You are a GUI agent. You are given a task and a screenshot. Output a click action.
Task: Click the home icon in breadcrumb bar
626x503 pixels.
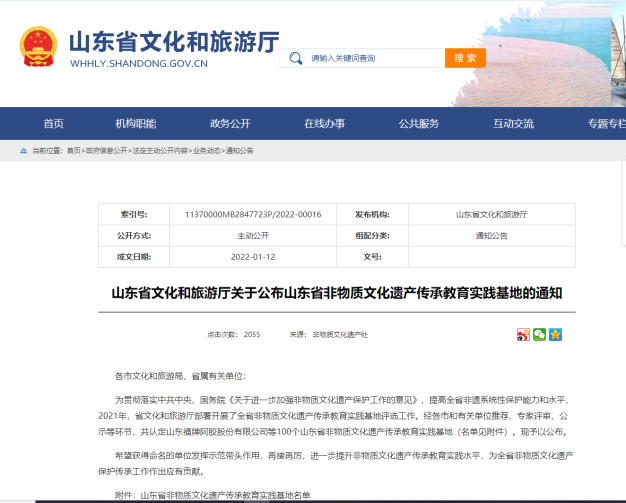point(24,151)
